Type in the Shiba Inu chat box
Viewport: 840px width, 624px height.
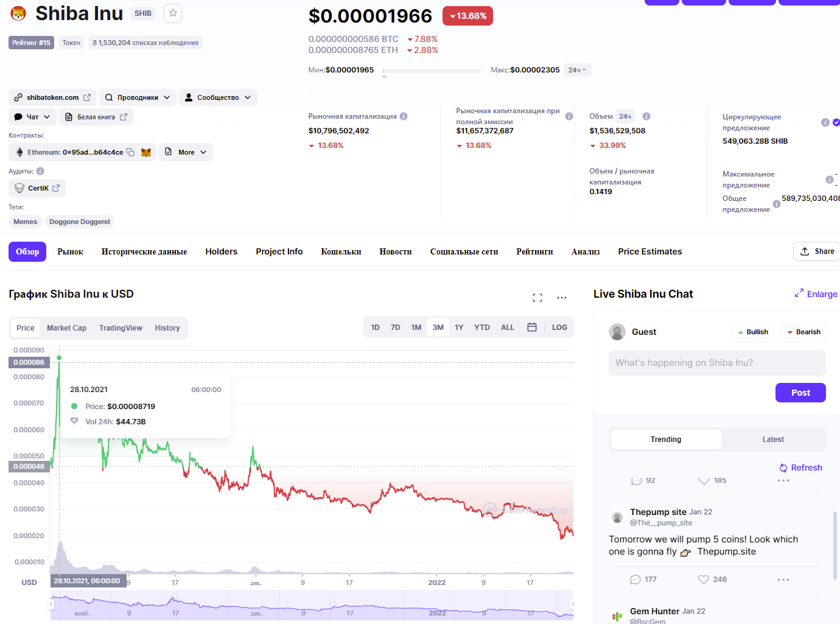tap(717, 363)
